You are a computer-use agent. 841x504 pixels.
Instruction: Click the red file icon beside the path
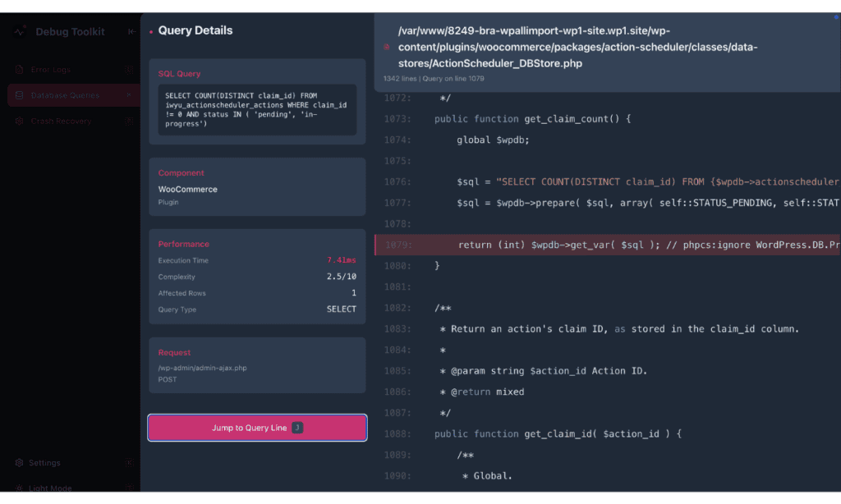(x=387, y=47)
